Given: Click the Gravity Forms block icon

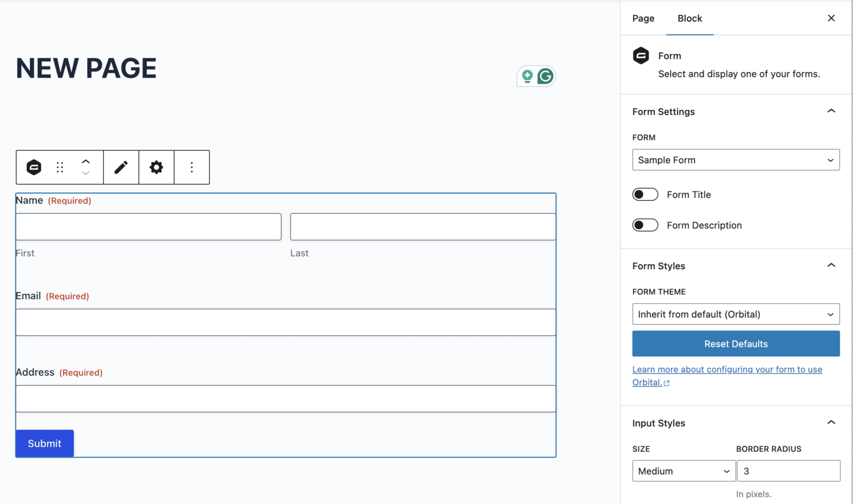Looking at the screenshot, I should pyautogui.click(x=33, y=167).
